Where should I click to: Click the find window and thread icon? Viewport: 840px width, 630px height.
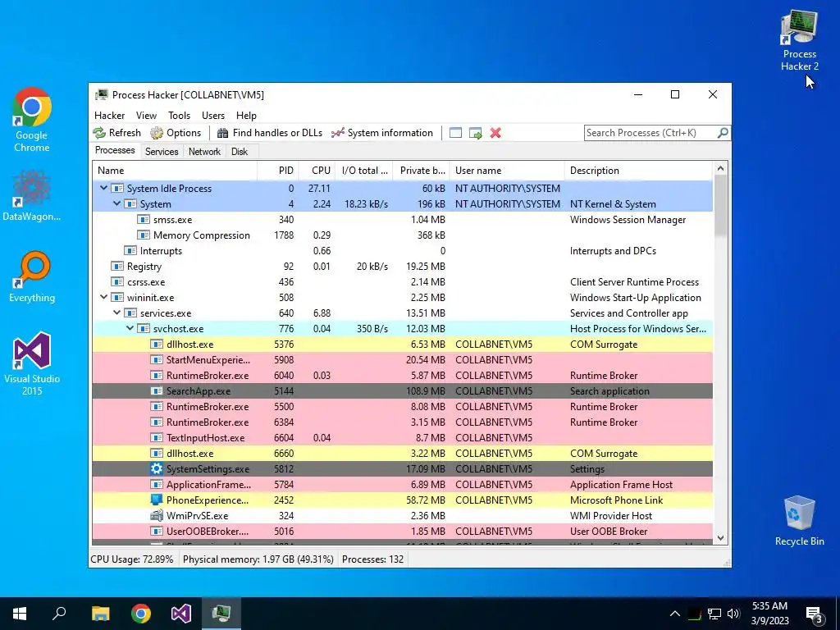tap(475, 133)
